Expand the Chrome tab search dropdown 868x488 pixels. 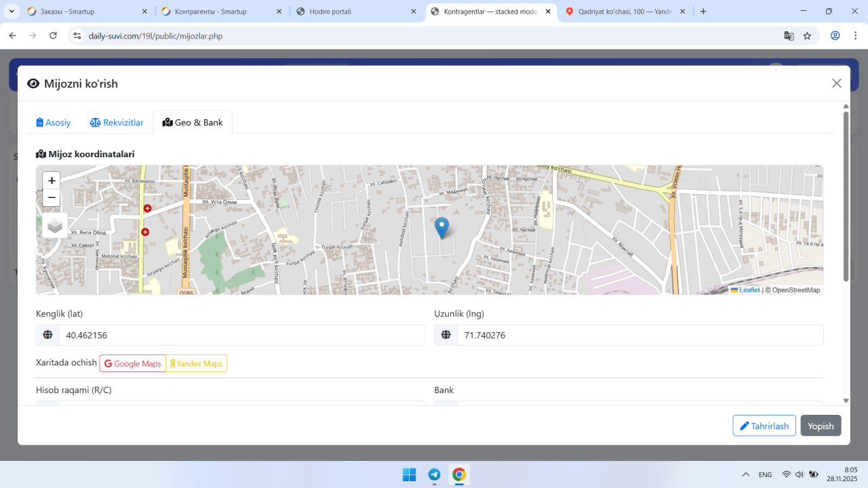[x=12, y=12]
